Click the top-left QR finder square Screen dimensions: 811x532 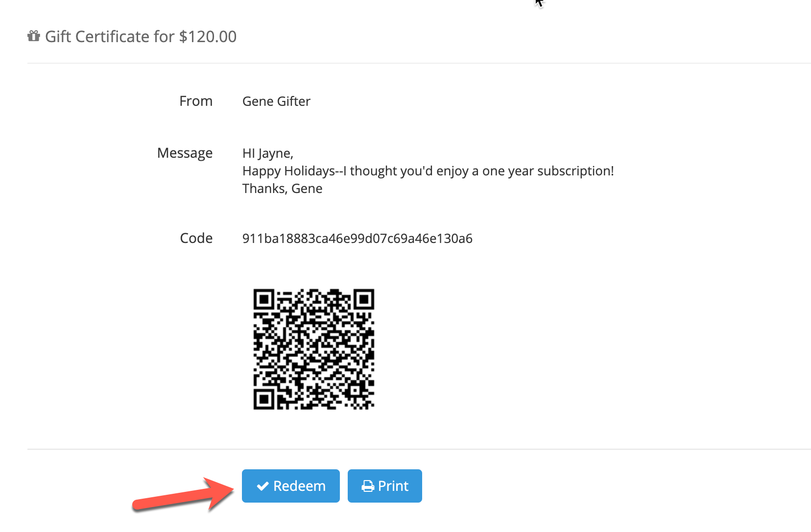(264, 299)
